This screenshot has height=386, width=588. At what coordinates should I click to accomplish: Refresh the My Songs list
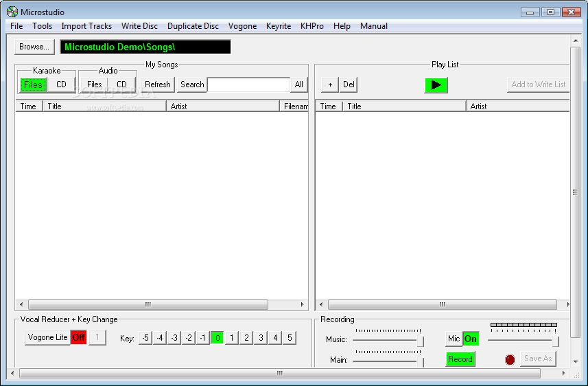point(158,84)
